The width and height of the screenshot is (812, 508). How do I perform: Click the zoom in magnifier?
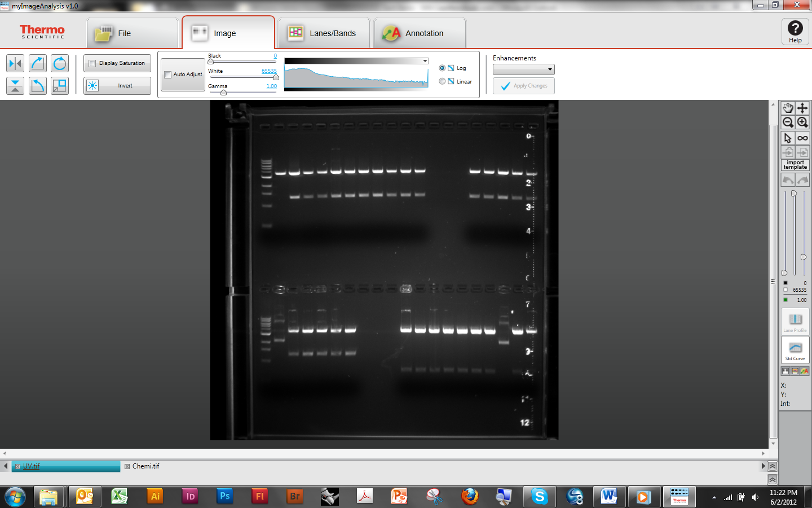pos(802,122)
